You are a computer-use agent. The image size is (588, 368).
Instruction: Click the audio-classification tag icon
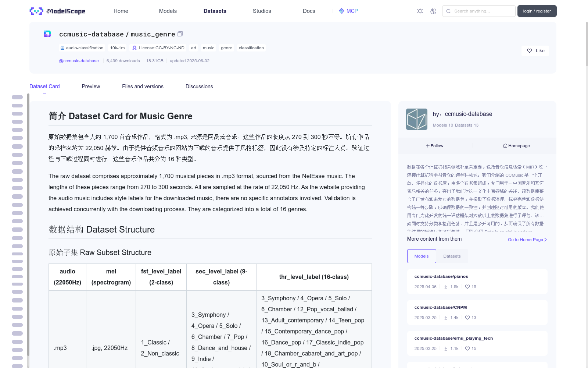pyautogui.click(x=62, y=48)
